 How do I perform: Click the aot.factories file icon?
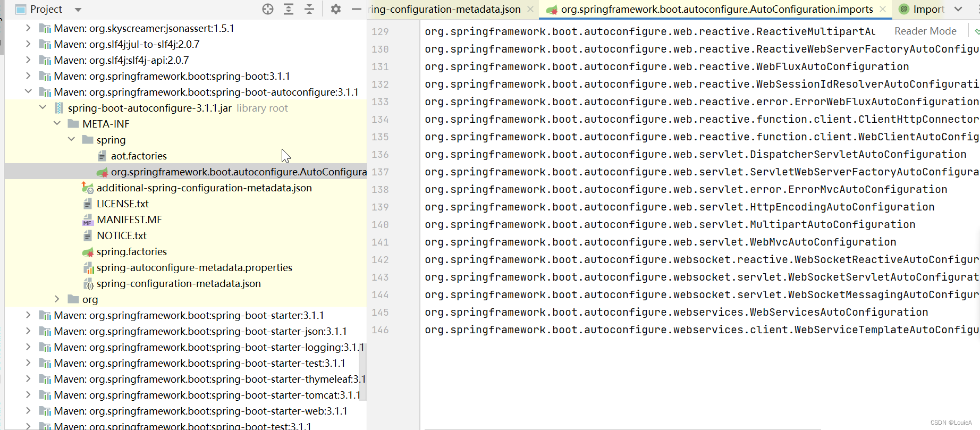(102, 156)
